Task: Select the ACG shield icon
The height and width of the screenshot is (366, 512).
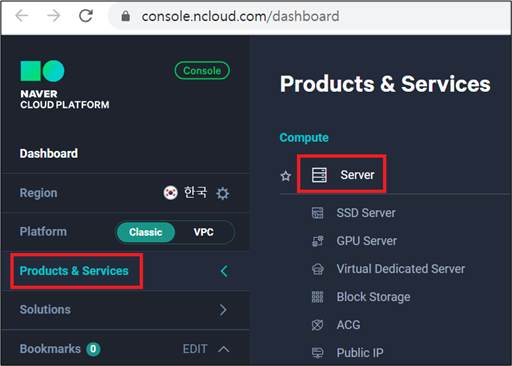Action: coord(317,325)
